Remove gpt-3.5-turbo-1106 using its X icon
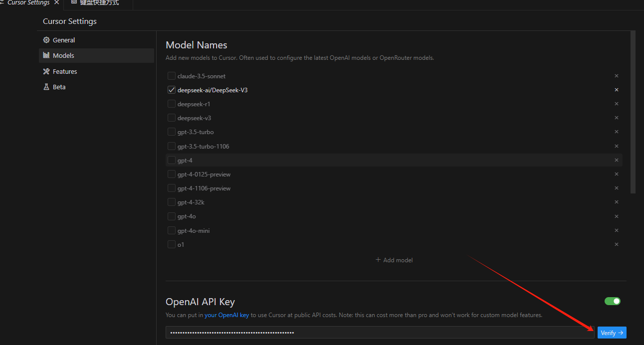The image size is (644, 345). pyautogui.click(x=617, y=147)
